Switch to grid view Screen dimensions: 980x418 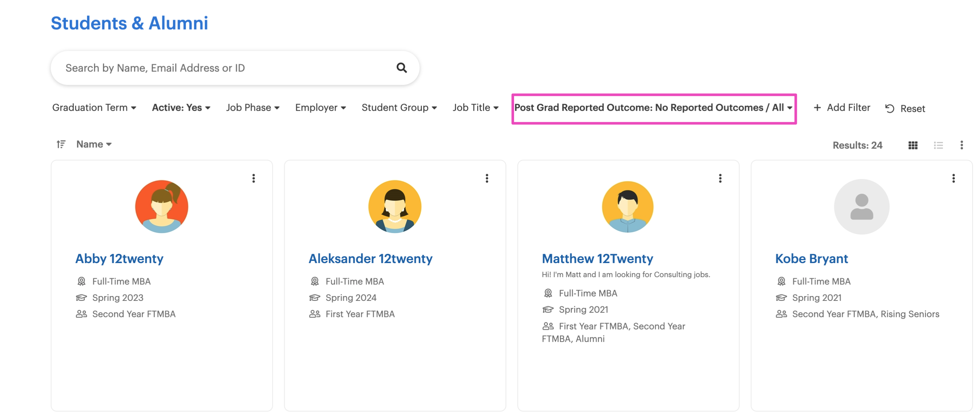click(913, 145)
